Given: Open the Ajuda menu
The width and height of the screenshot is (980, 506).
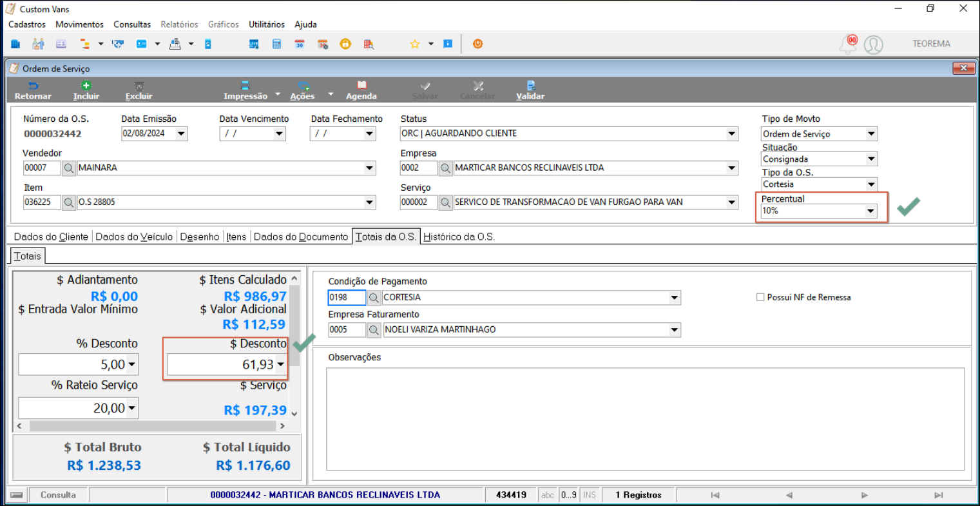Looking at the screenshot, I should 305,24.
